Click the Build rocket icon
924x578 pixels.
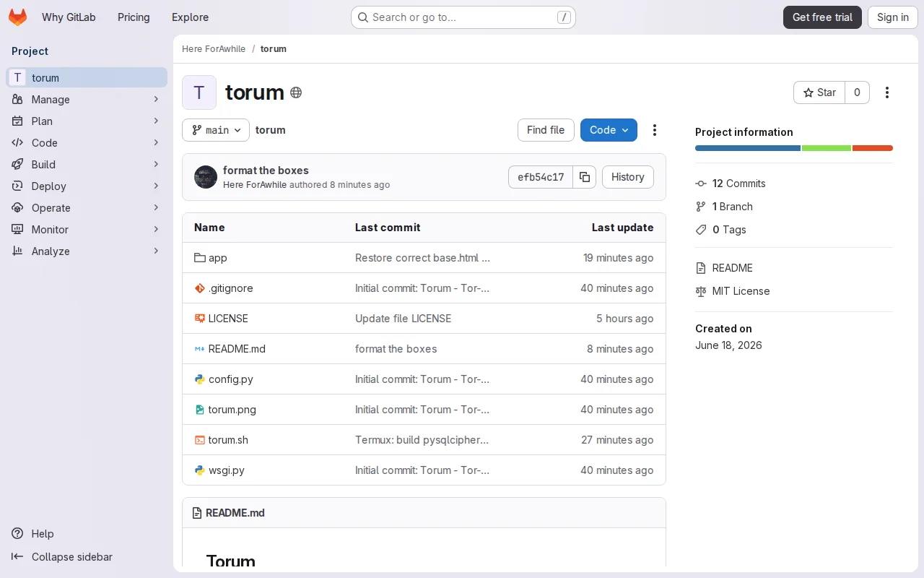point(17,164)
